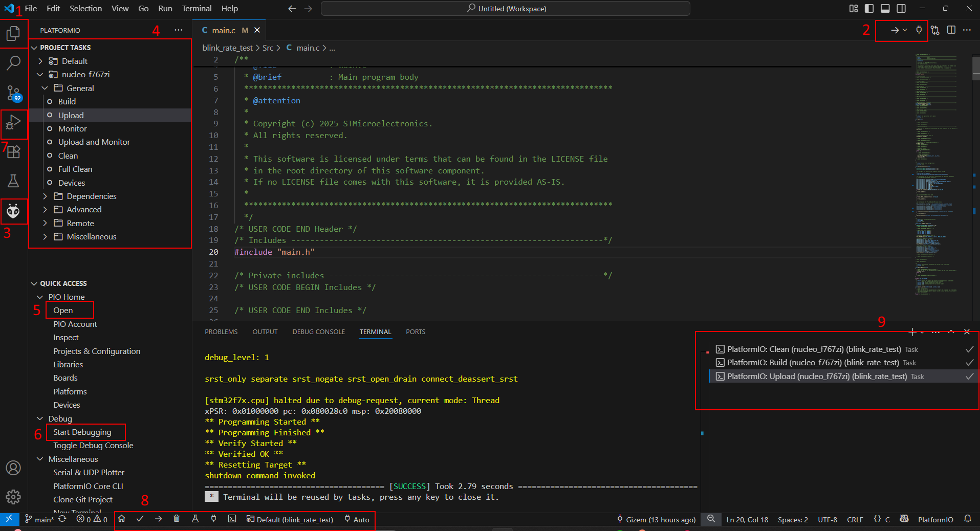This screenshot has height=531, width=980.
Task: Open PlatformIO terminal icon in status bar
Action: coord(232,519)
